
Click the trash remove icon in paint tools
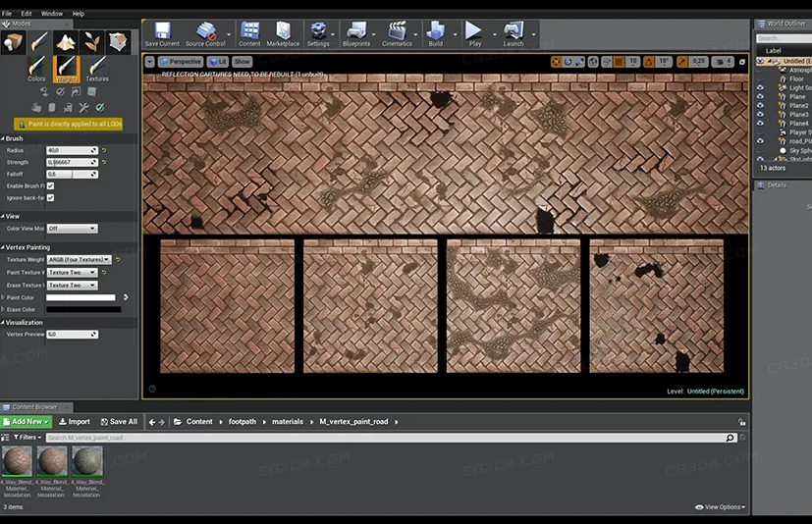(x=52, y=108)
